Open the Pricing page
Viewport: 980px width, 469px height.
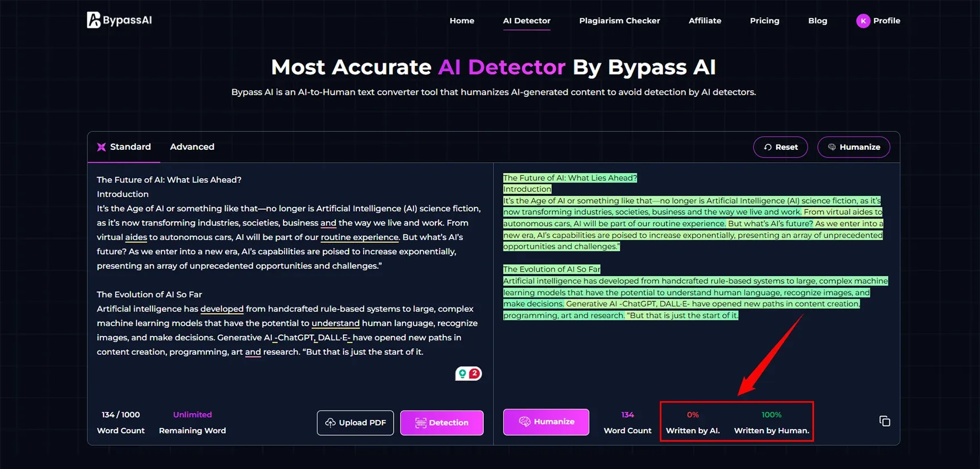[x=765, y=21]
